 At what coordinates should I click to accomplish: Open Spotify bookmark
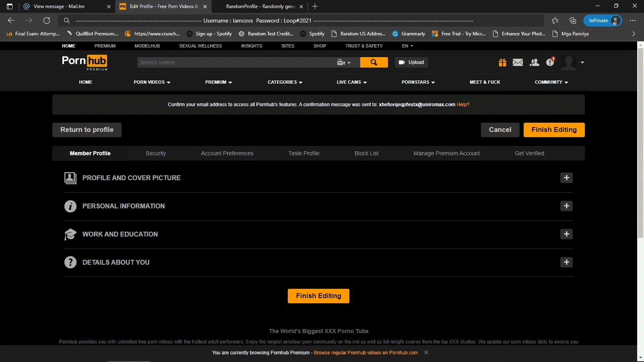click(312, 34)
